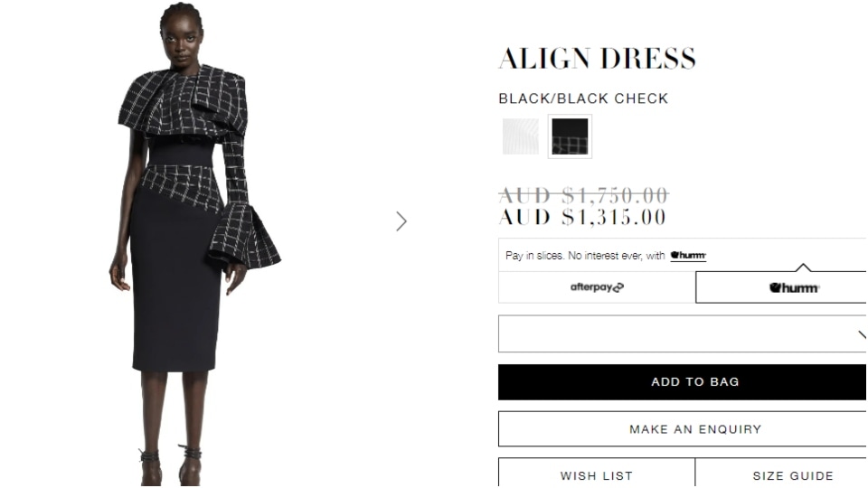This screenshot has height=488, width=868.
Task: Click the model product photo
Action: pos(195,243)
